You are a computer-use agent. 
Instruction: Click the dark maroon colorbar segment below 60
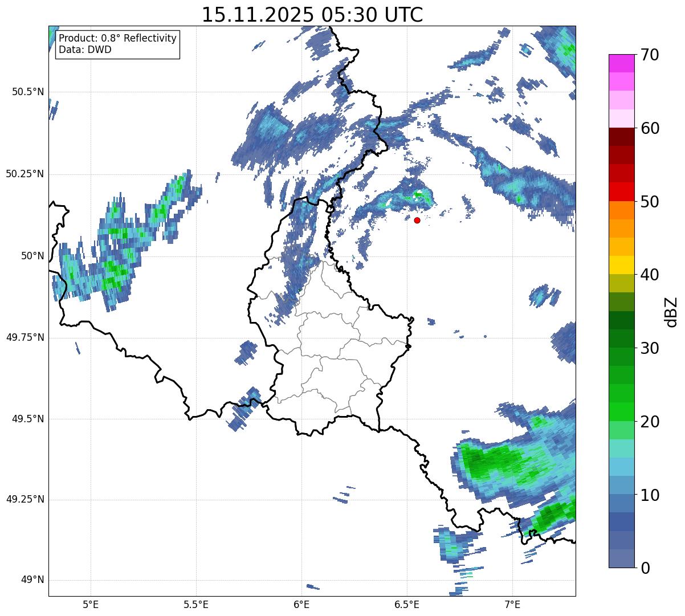point(621,137)
